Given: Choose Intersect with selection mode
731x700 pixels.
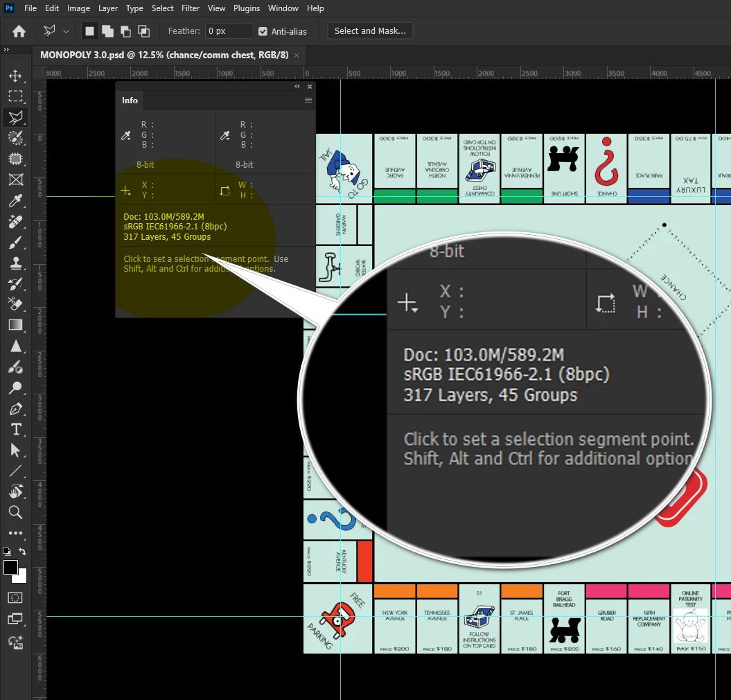Looking at the screenshot, I should [x=144, y=31].
